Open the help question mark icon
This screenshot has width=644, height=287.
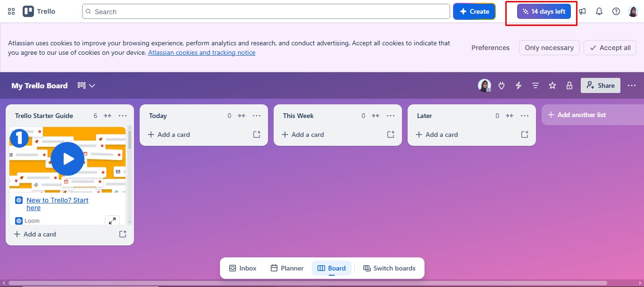click(616, 11)
